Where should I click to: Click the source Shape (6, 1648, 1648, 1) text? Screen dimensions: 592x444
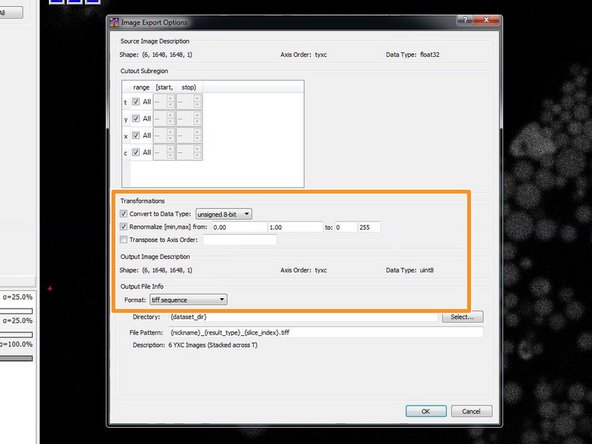coord(156,54)
